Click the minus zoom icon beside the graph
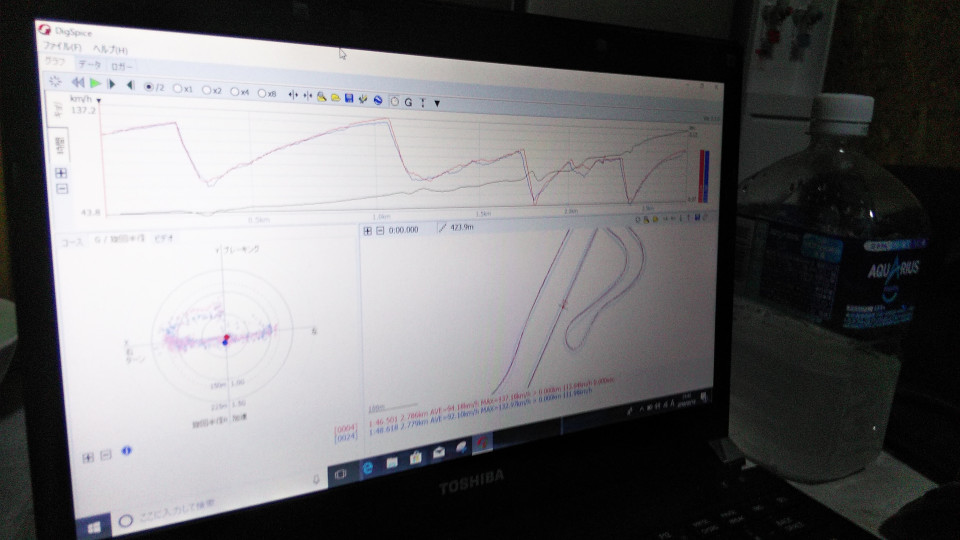Image resolution: width=960 pixels, height=540 pixels. (61, 189)
